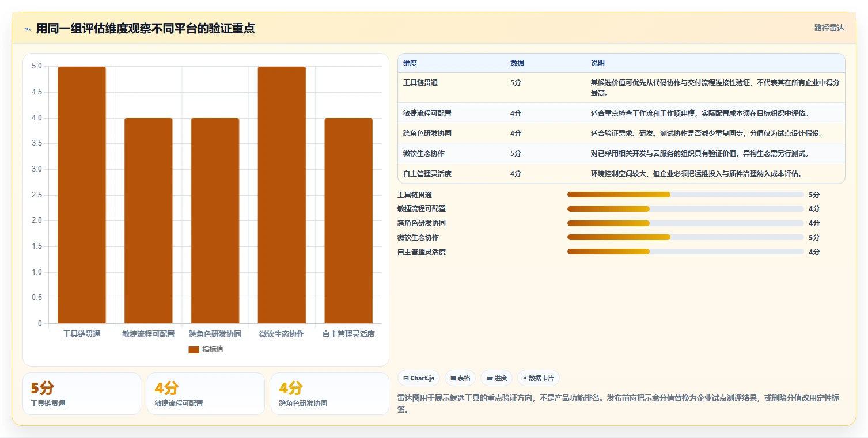868x438 pixels.
Task: Click the 工具链贯通 progress bar
Action: point(685,195)
